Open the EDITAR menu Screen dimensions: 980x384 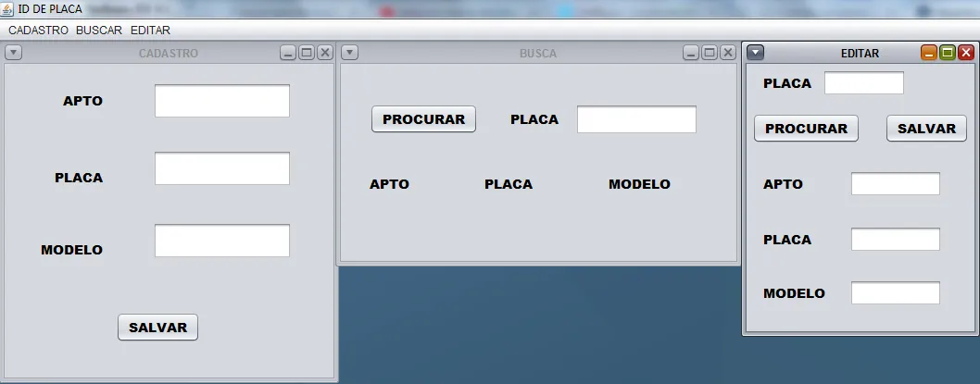click(150, 30)
